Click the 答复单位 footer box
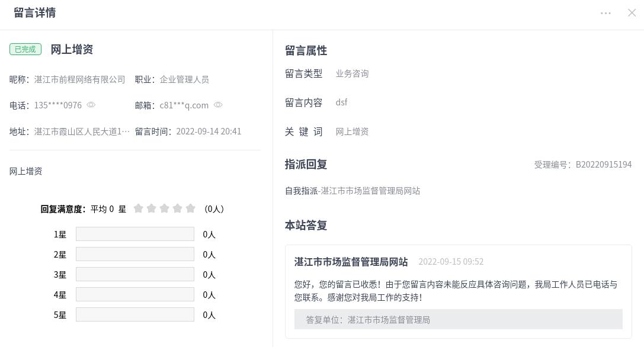This screenshot has height=347, width=644. [x=458, y=320]
